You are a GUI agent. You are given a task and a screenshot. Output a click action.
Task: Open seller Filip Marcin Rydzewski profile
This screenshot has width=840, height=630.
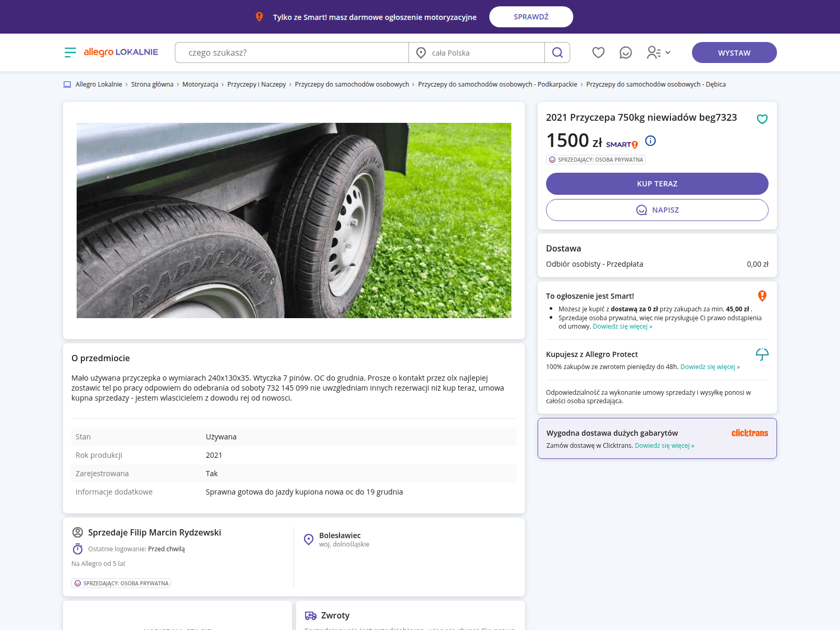tap(154, 532)
